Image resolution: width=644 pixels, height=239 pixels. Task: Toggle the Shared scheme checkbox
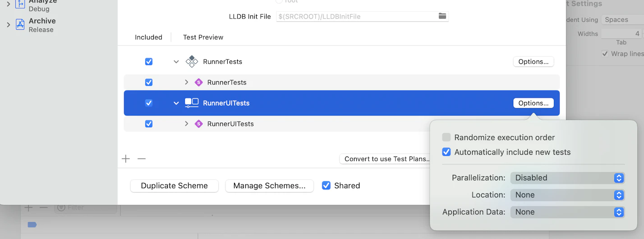coord(326,185)
